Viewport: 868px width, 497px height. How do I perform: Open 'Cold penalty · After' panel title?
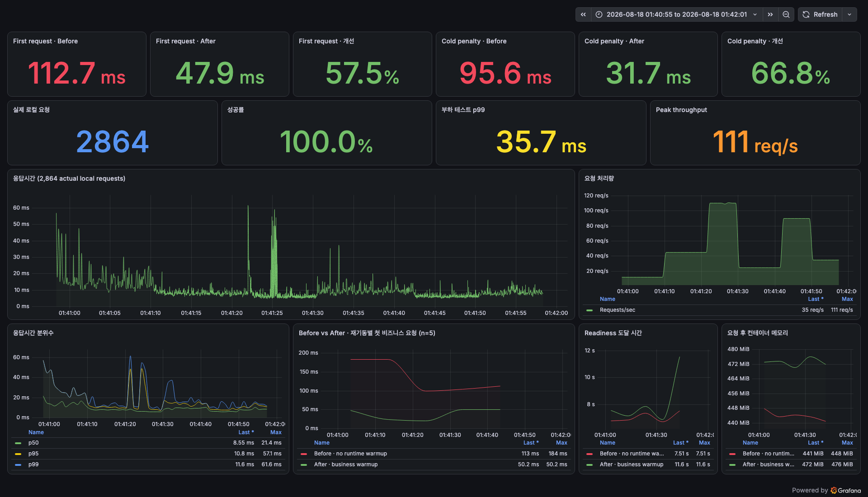coord(614,41)
